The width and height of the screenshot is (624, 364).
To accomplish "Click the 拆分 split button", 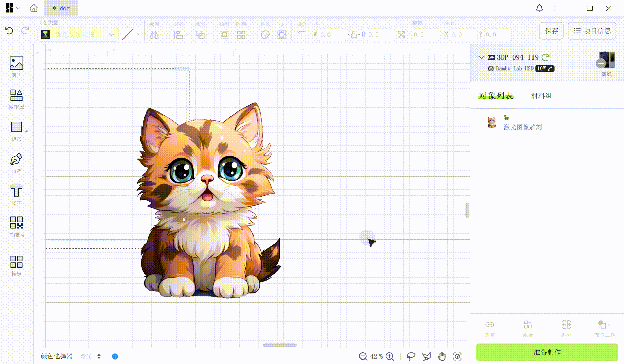I will click(566, 329).
